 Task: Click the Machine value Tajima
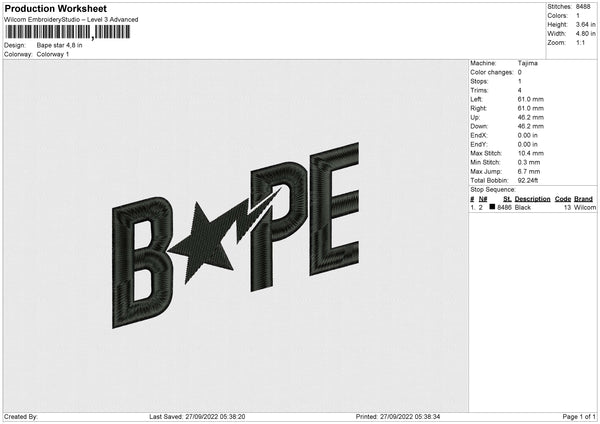tap(528, 63)
